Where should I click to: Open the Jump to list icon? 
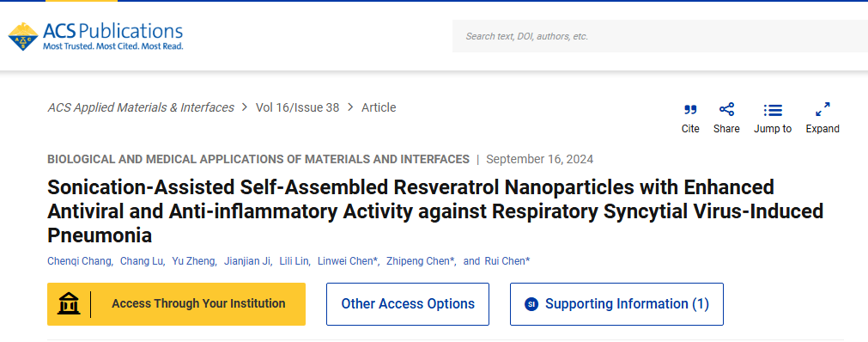point(772,110)
